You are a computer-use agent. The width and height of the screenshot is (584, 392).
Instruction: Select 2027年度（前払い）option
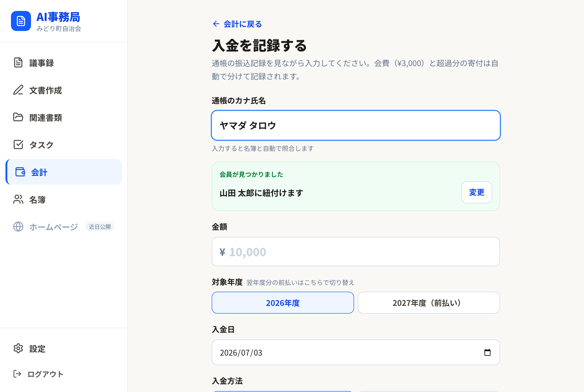[429, 303]
